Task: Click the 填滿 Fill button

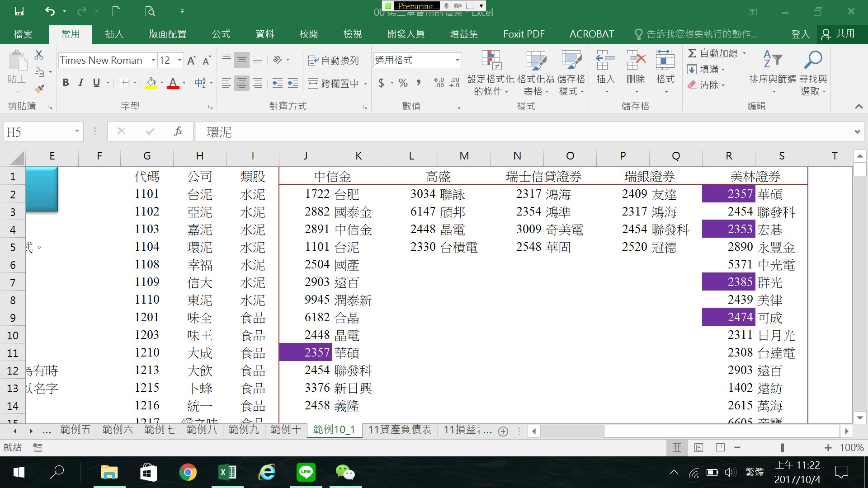Action: [x=706, y=69]
